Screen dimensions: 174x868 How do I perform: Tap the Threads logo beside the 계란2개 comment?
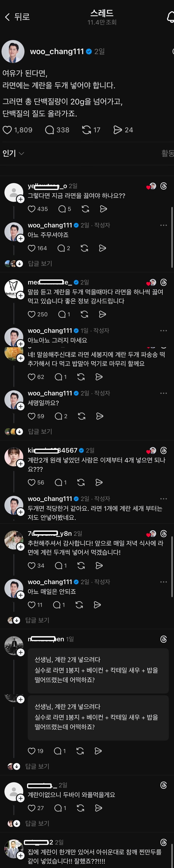pos(164,451)
